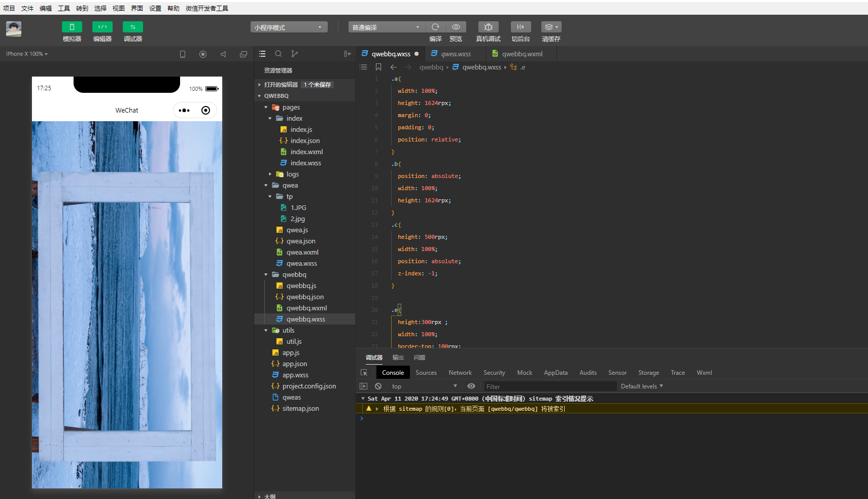Click the switch to background icon
This screenshot has height=499, width=868.
(520, 27)
